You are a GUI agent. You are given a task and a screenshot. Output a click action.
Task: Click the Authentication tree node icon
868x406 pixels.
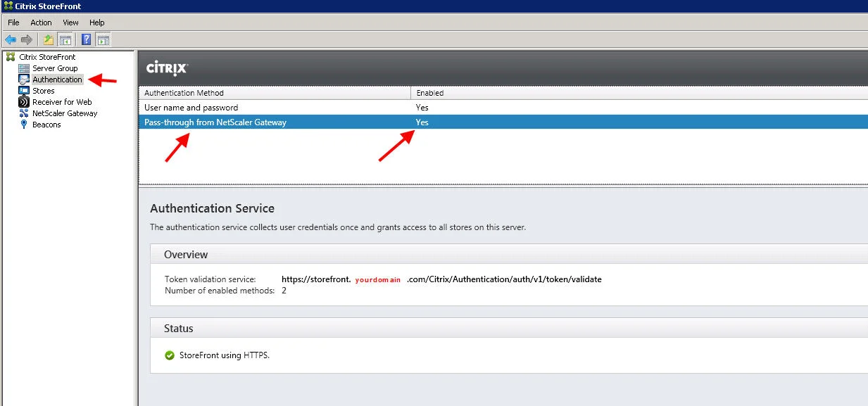coord(24,80)
